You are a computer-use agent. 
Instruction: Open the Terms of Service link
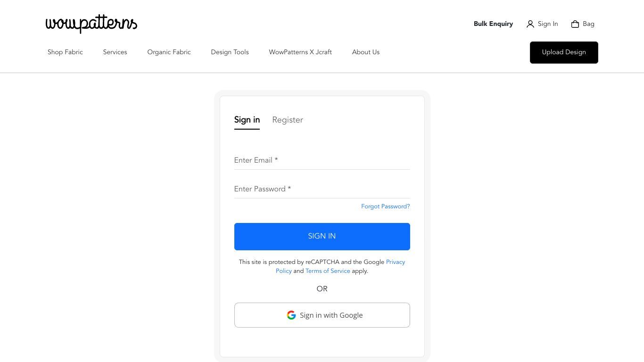(x=328, y=271)
